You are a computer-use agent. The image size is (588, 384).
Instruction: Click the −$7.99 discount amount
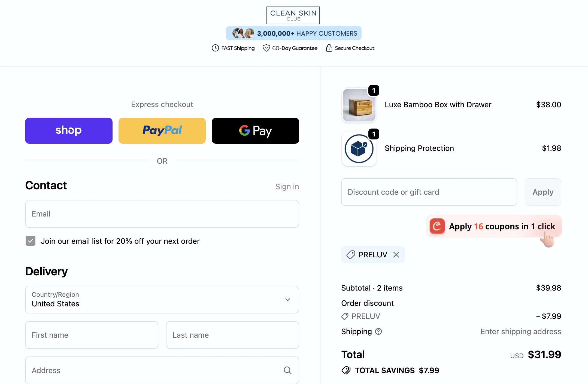(x=548, y=316)
